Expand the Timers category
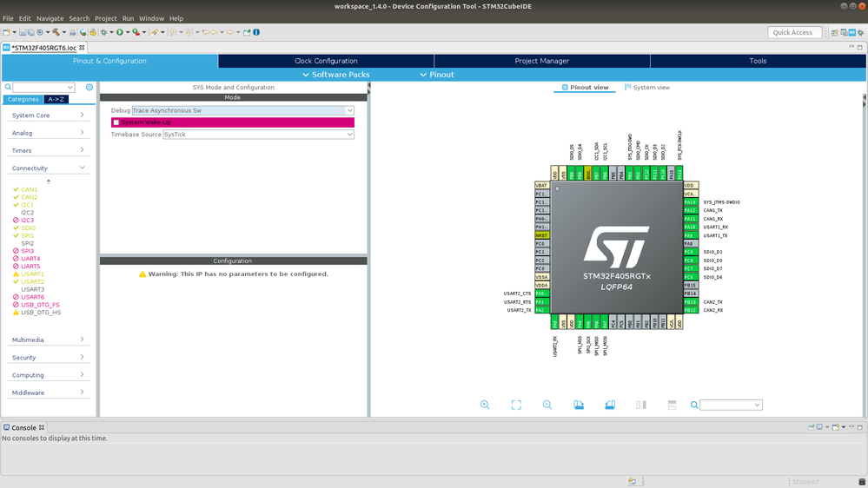 click(48, 150)
